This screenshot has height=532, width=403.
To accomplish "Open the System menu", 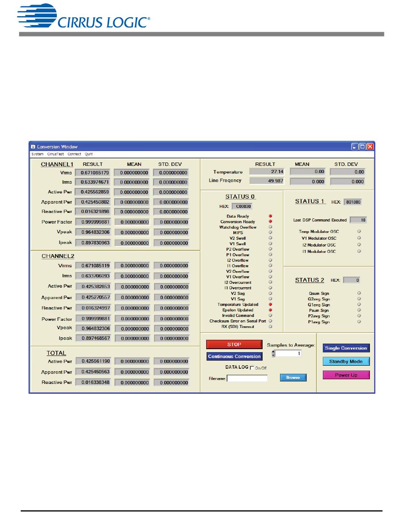I will pyautogui.click(x=37, y=154).
